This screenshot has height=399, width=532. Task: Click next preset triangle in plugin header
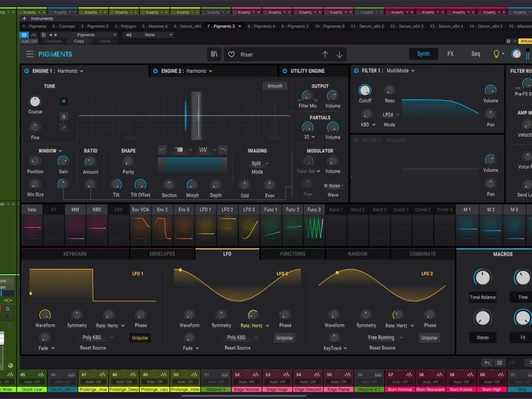tap(56, 35)
